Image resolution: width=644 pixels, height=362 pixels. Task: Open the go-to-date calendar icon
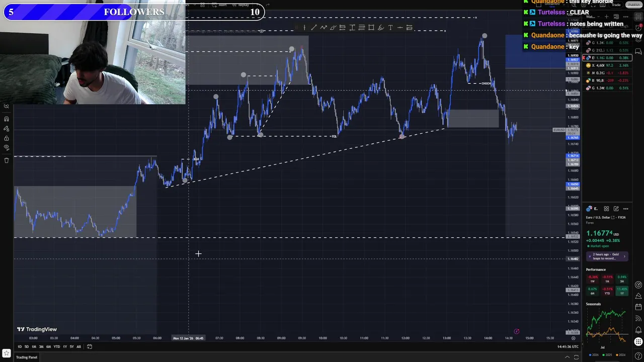(90, 346)
